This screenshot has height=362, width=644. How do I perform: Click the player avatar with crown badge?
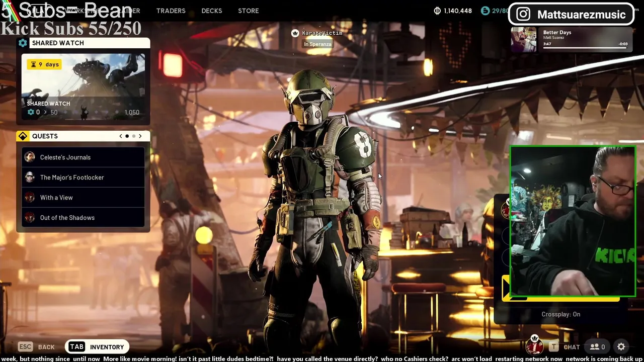tap(534, 345)
